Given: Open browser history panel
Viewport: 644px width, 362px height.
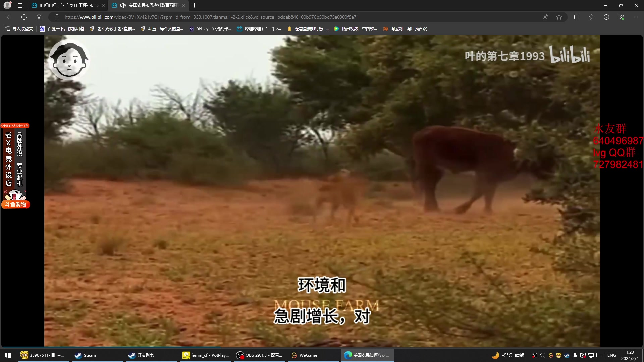Looking at the screenshot, I should pos(606,17).
